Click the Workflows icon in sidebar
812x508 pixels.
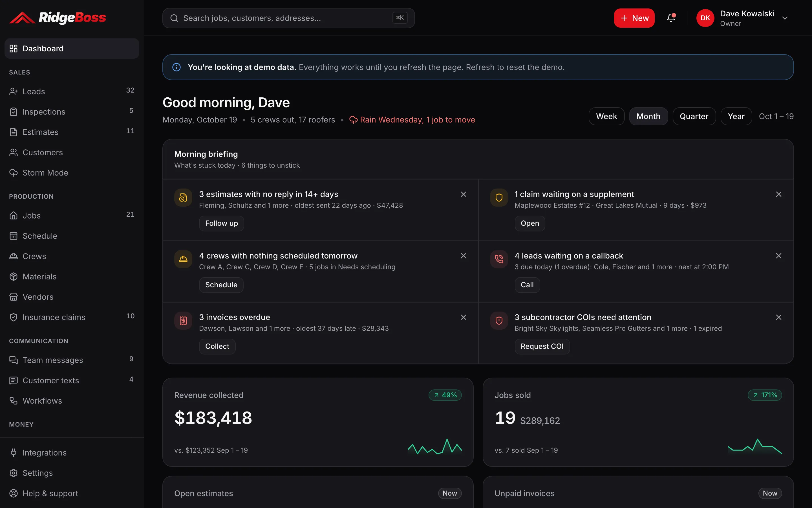point(14,401)
